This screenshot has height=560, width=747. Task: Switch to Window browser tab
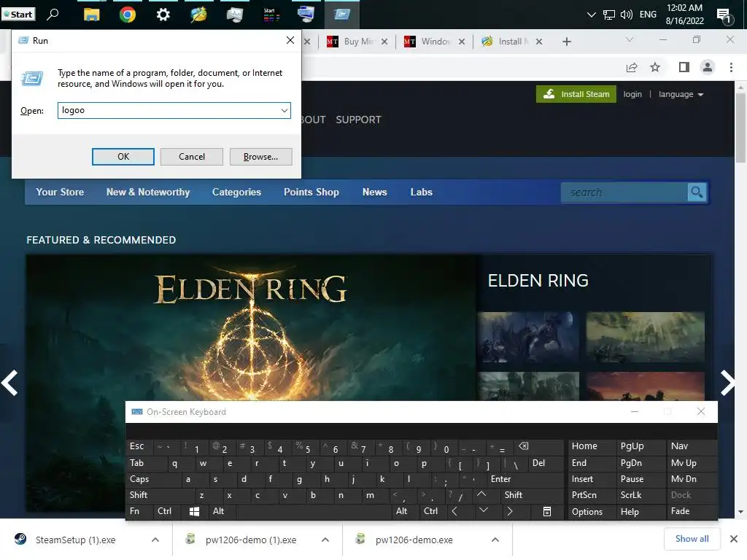[435, 42]
